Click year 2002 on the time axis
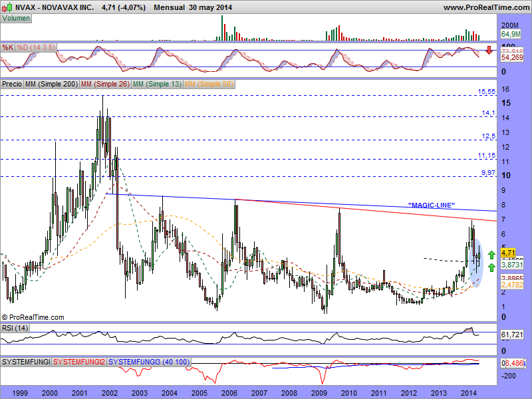 110,393
